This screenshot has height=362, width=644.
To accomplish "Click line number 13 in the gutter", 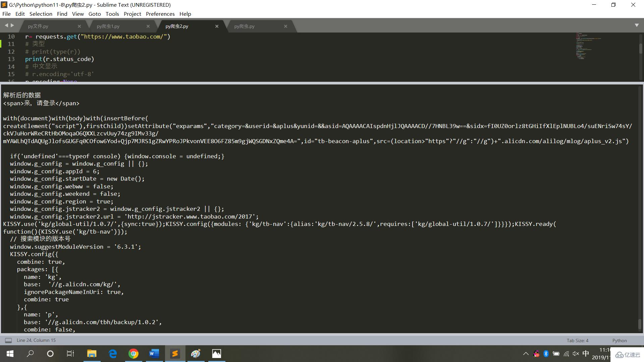I will point(11,59).
